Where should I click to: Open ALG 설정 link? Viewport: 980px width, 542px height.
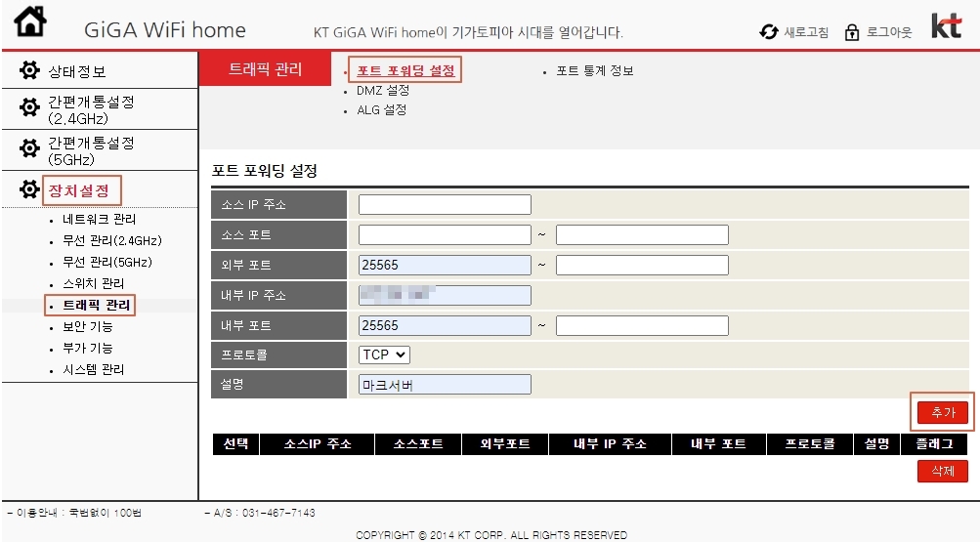381,110
